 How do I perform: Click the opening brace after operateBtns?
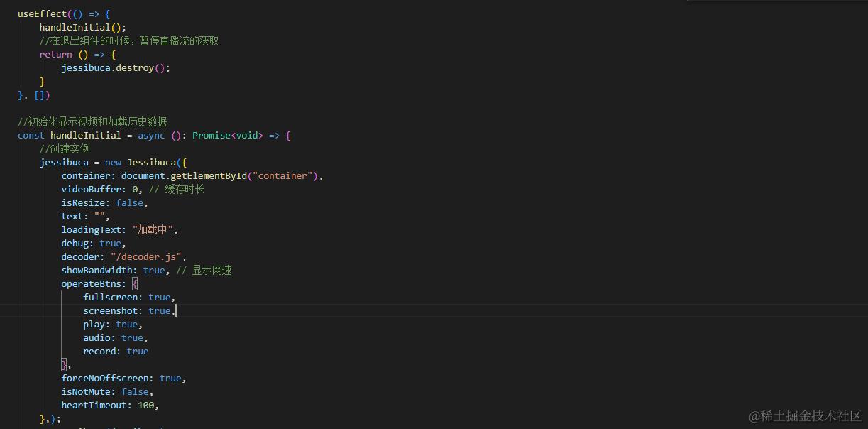point(135,283)
